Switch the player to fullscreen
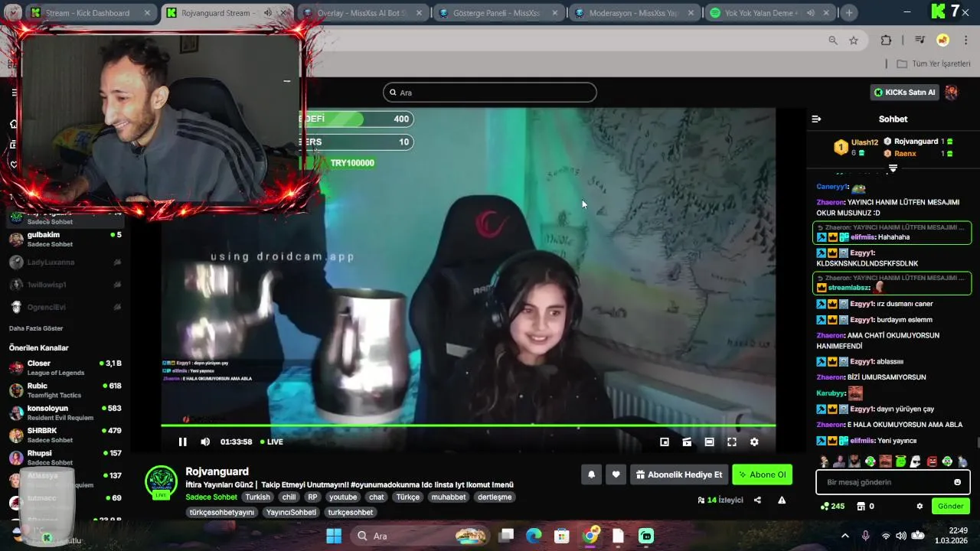980x551 pixels. [732, 442]
